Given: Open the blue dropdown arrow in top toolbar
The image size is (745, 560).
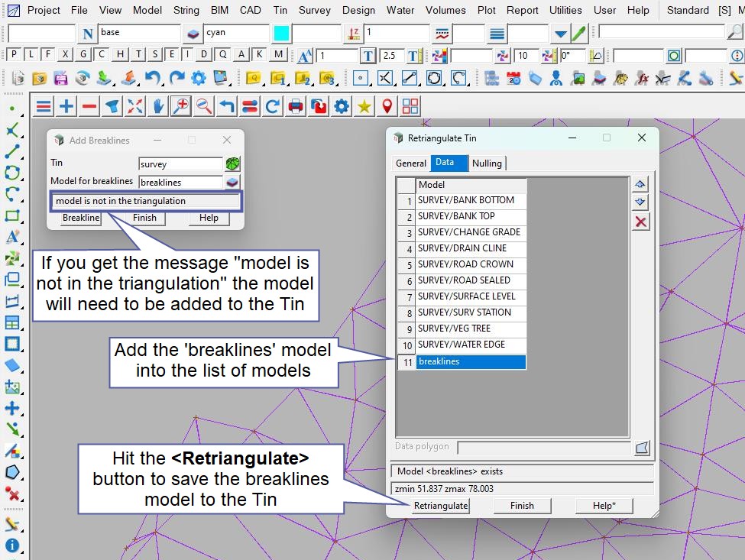Looking at the screenshot, I should tap(560, 34).
